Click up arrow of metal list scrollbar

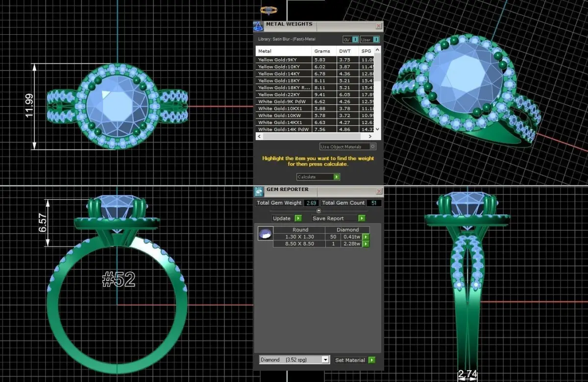click(x=377, y=50)
